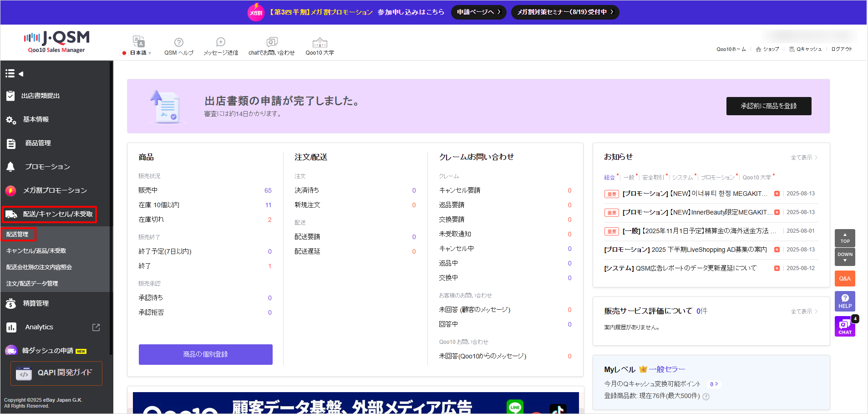Open the Qoo10 University icon

(x=320, y=42)
